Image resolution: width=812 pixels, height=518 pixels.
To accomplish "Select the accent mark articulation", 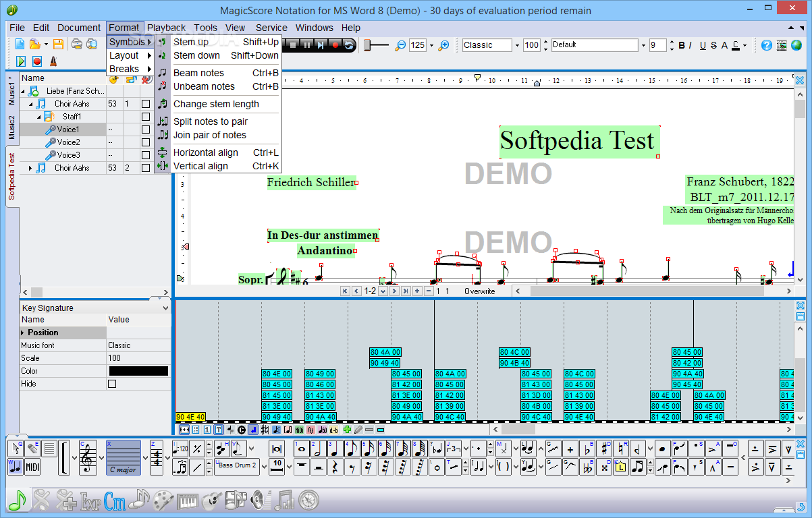I will pyautogui.click(x=712, y=449).
